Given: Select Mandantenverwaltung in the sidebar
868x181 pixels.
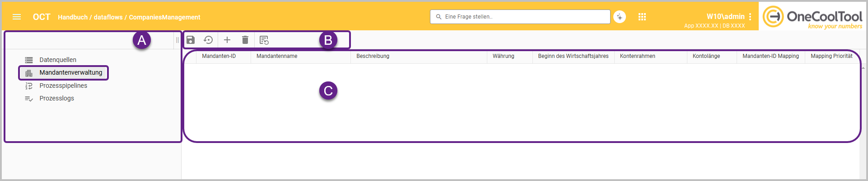Looking at the screenshot, I should [x=70, y=72].
